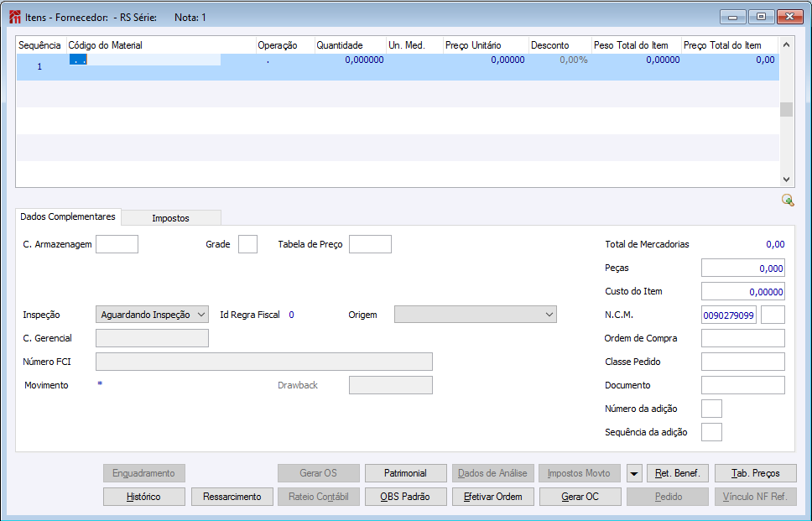
Task: Click the OBS Padrão button
Action: pos(405,497)
